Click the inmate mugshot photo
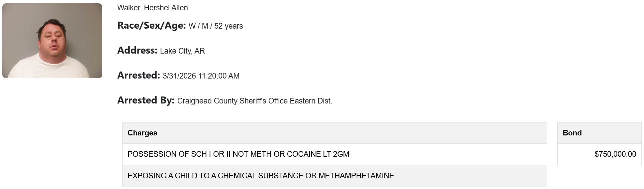This screenshot has height=189, width=644. [52, 41]
